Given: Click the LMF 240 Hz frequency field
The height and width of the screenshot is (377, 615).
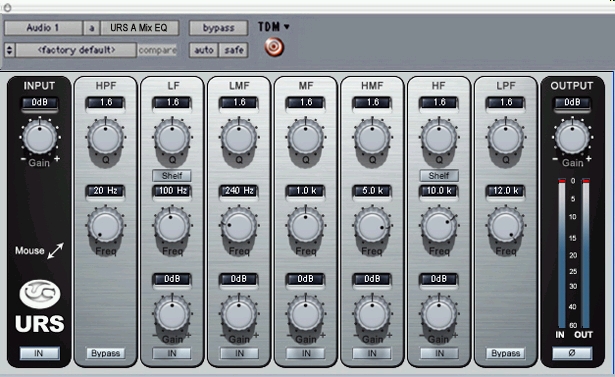Looking at the screenshot, I should tap(239, 191).
